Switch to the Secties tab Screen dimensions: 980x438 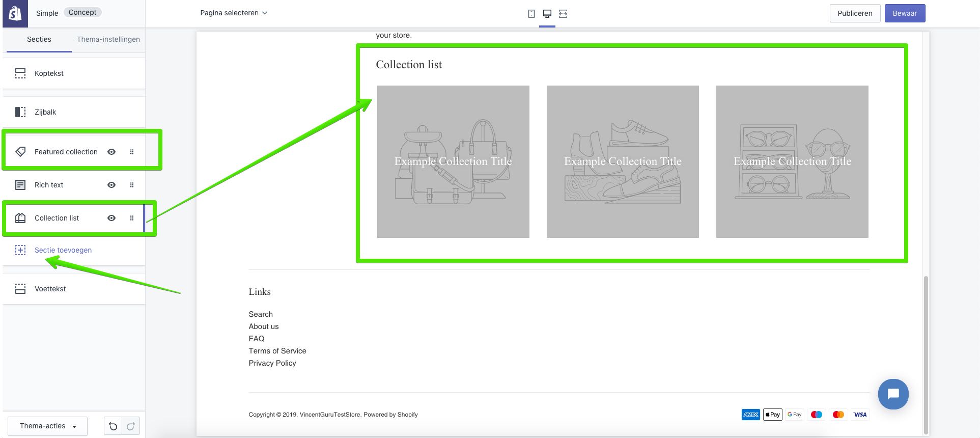coord(39,39)
